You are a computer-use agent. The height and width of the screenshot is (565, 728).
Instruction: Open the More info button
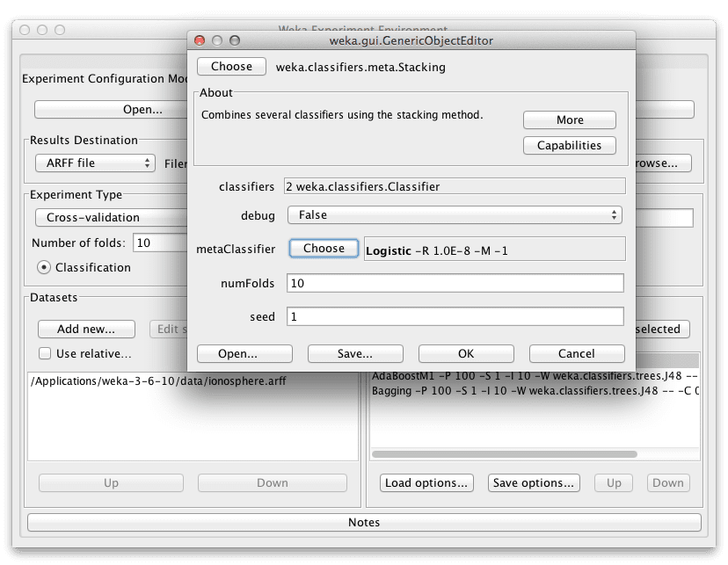click(x=569, y=120)
